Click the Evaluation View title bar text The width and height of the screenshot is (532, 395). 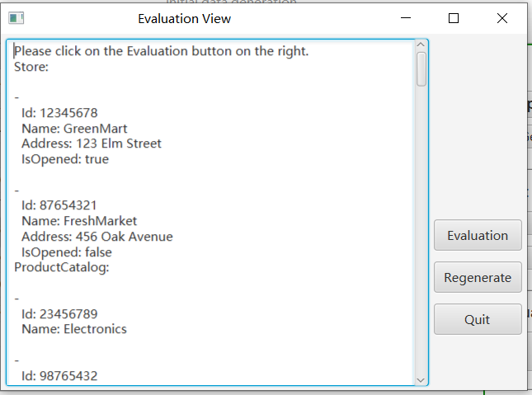[x=184, y=18]
